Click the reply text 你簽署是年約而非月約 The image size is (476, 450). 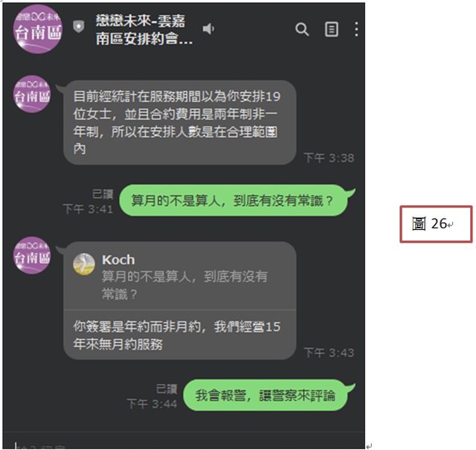click(x=177, y=335)
